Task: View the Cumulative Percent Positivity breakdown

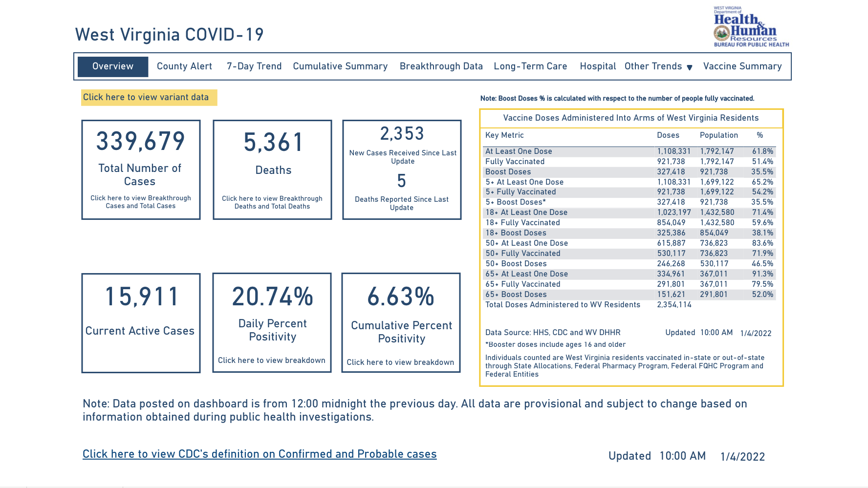Action: tap(400, 362)
